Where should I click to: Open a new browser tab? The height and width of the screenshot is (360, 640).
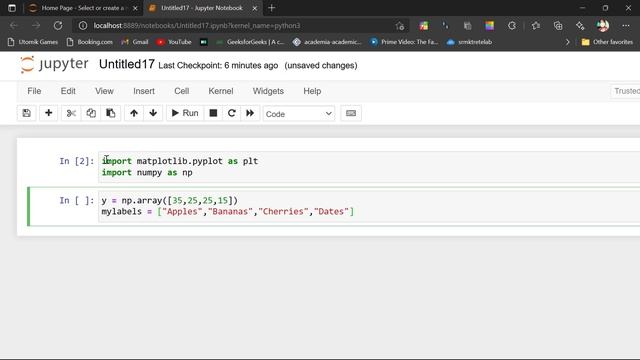272,8
